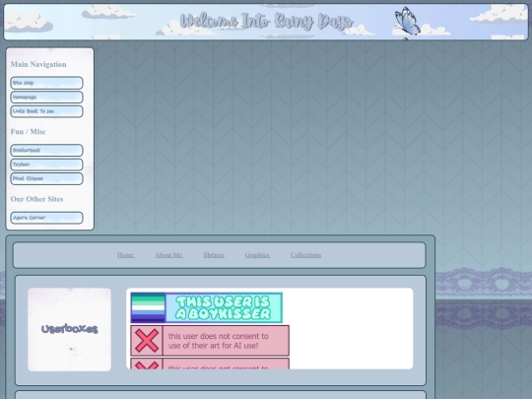Click the butterfly in the header banner
This screenshot has height=399, width=532.
(407, 21)
